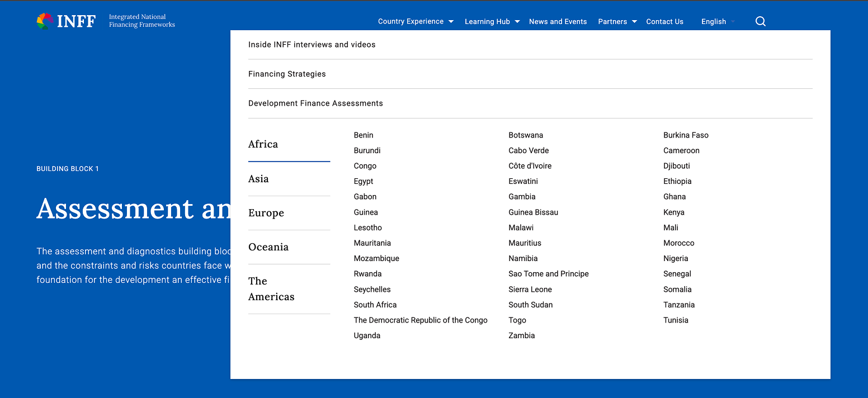Open Togo country link
The height and width of the screenshot is (398, 868).
[517, 320]
